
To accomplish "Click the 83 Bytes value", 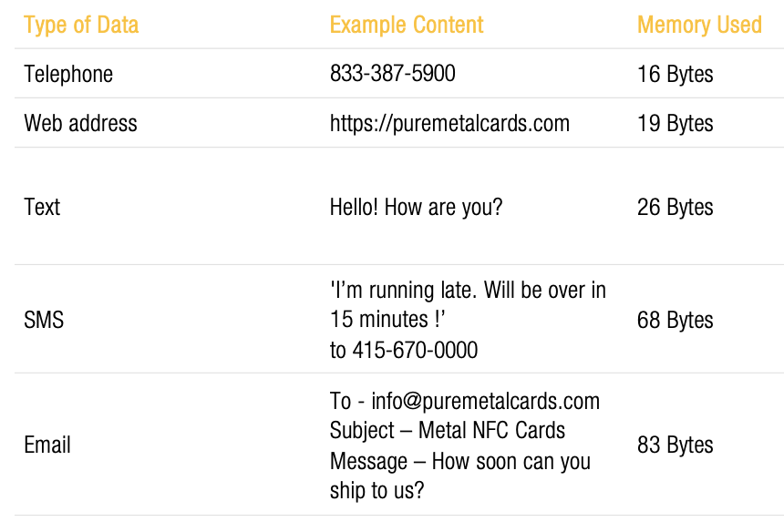I will (675, 445).
